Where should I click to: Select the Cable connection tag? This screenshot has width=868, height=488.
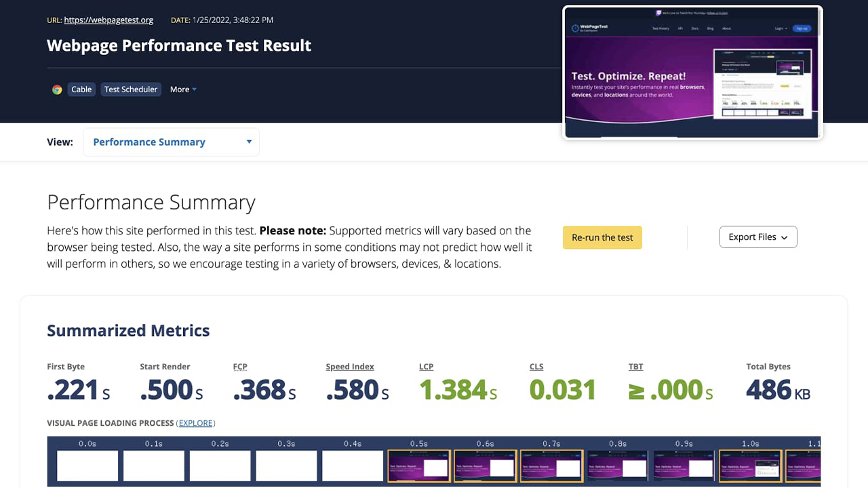tap(81, 89)
